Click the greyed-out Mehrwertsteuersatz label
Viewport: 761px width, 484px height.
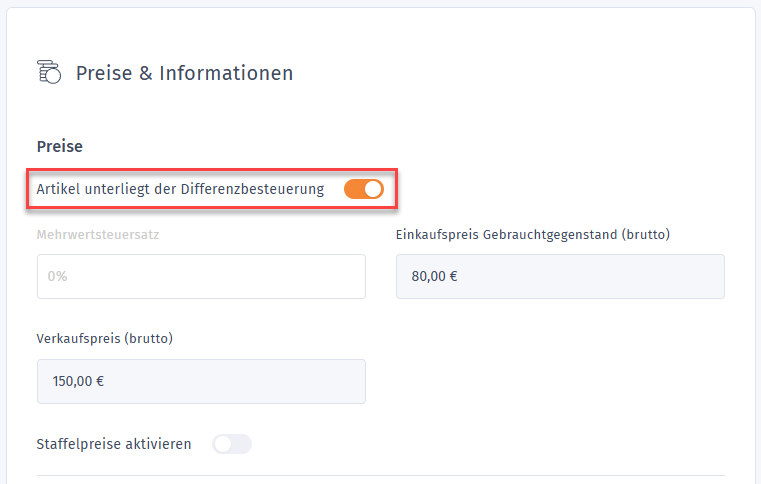pyautogui.click(x=98, y=235)
